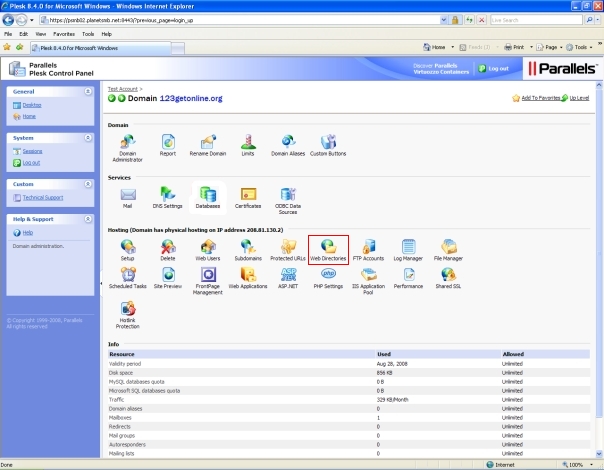Click Add To Favorites link

coord(540,98)
